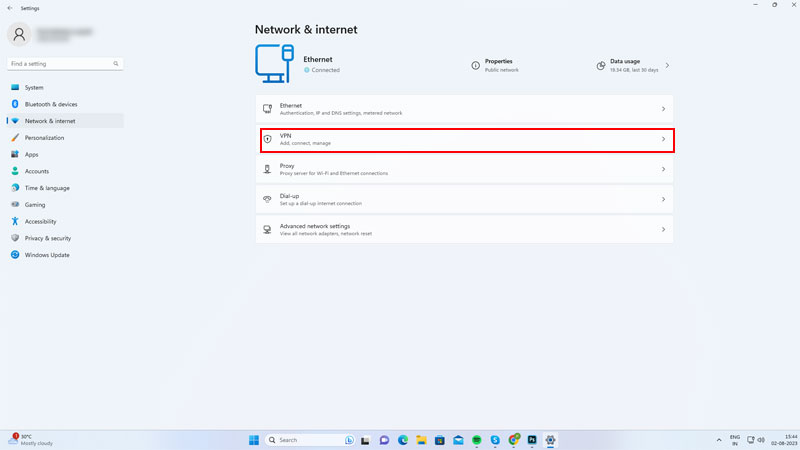Open File Explorer from taskbar

421,440
